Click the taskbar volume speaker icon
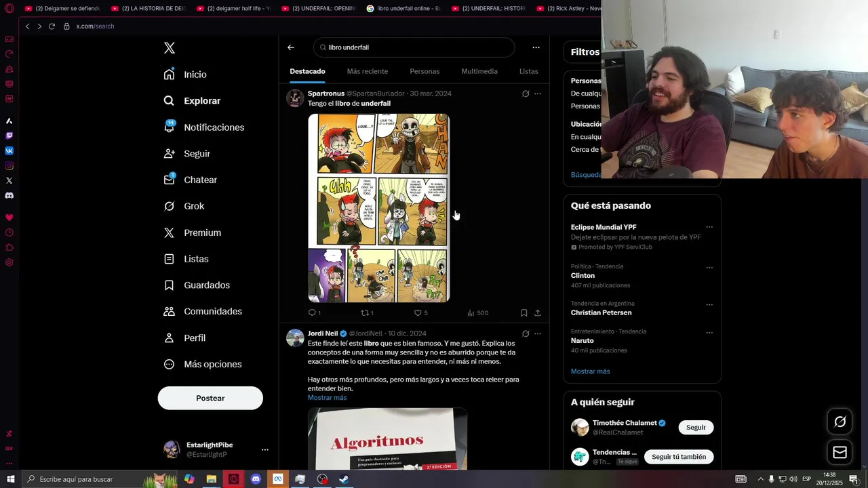This screenshot has height=488, width=868. 793,479
